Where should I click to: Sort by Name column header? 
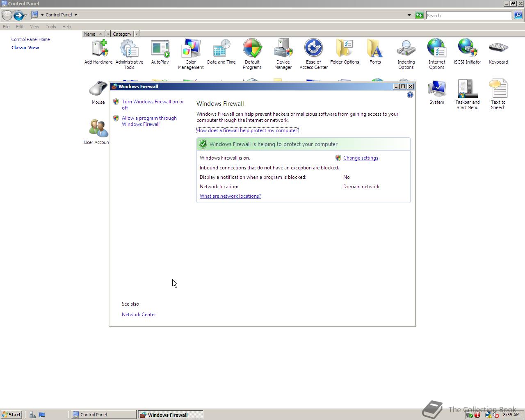coord(94,34)
